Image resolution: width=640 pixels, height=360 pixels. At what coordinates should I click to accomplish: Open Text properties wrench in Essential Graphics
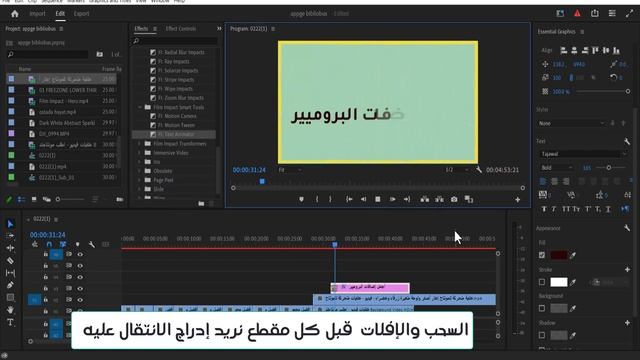(x=627, y=141)
